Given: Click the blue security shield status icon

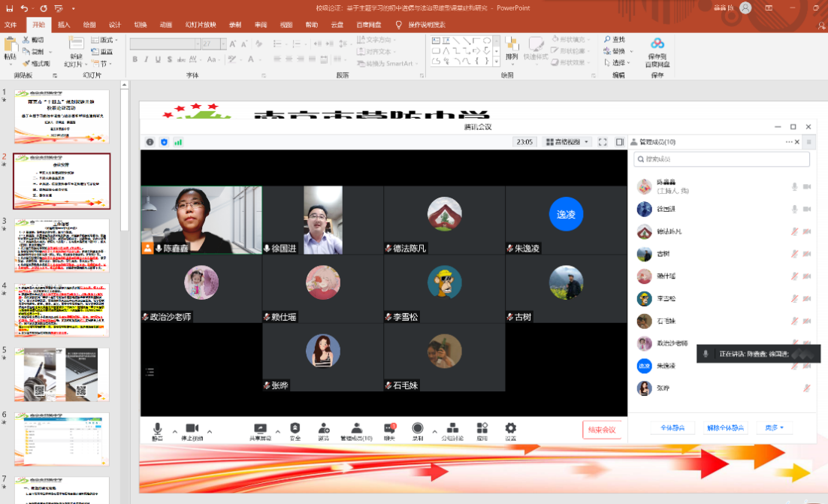Looking at the screenshot, I should pyautogui.click(x=165, y=142).
